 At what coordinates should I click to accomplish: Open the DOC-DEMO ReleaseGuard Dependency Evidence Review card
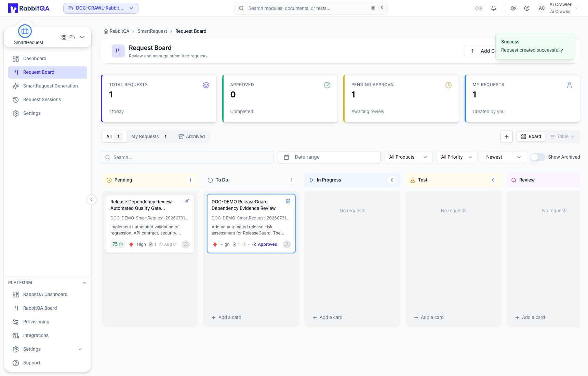(x=251, y=224)
